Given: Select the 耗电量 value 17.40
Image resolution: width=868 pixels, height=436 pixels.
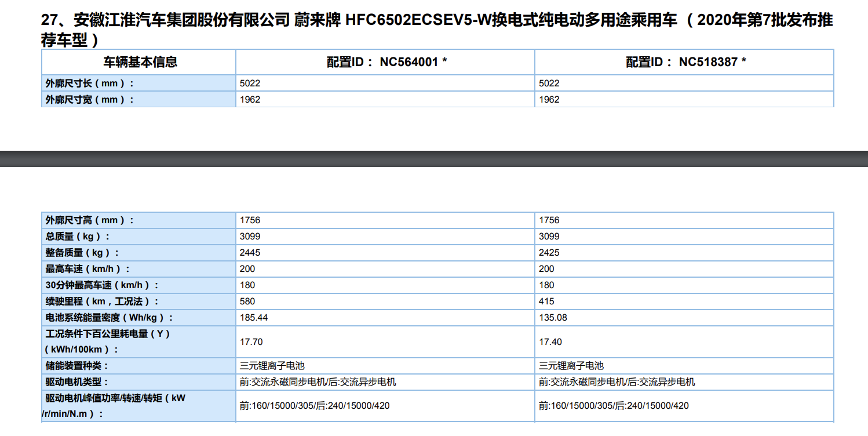Looking at the screenshot, I should (550, 342).
